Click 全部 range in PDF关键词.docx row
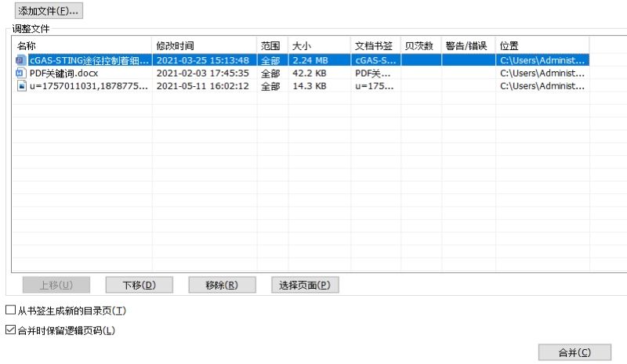Image resolution: width=627 pixels, height=364 pixels. [270, 74]
